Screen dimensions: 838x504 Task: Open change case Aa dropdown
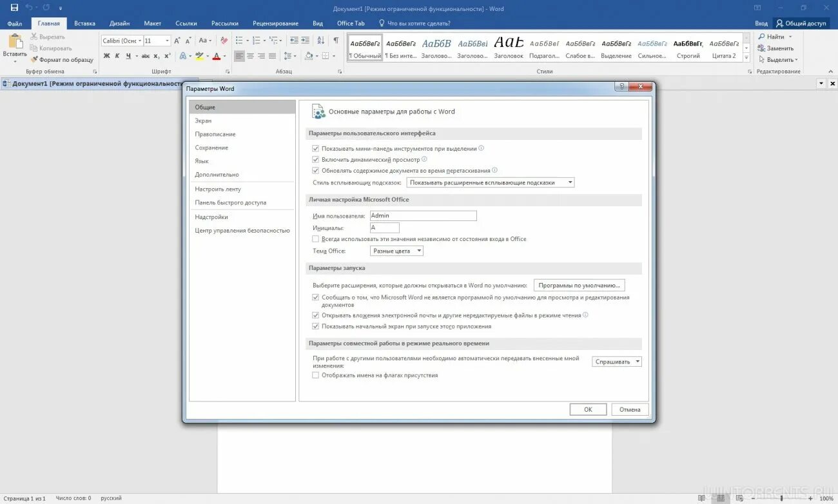point(205,41)
